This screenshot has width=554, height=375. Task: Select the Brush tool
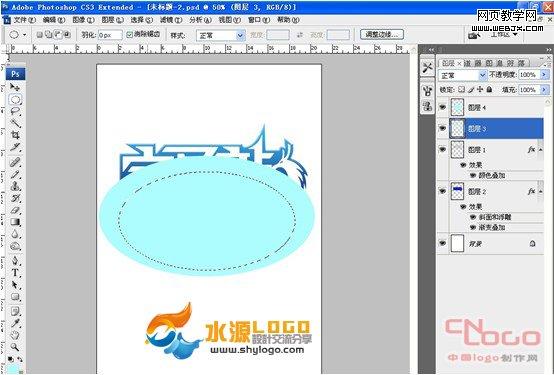coord(15,174)
